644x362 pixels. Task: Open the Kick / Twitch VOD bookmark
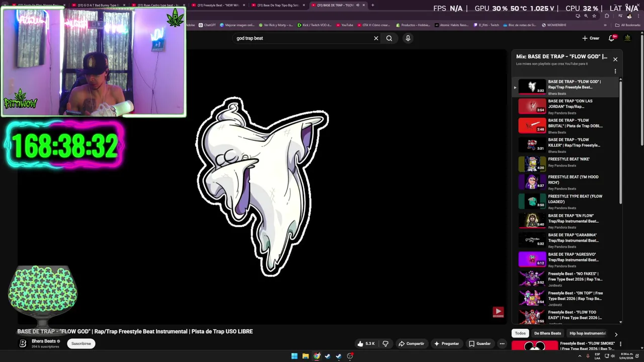(x=314, y=25)
